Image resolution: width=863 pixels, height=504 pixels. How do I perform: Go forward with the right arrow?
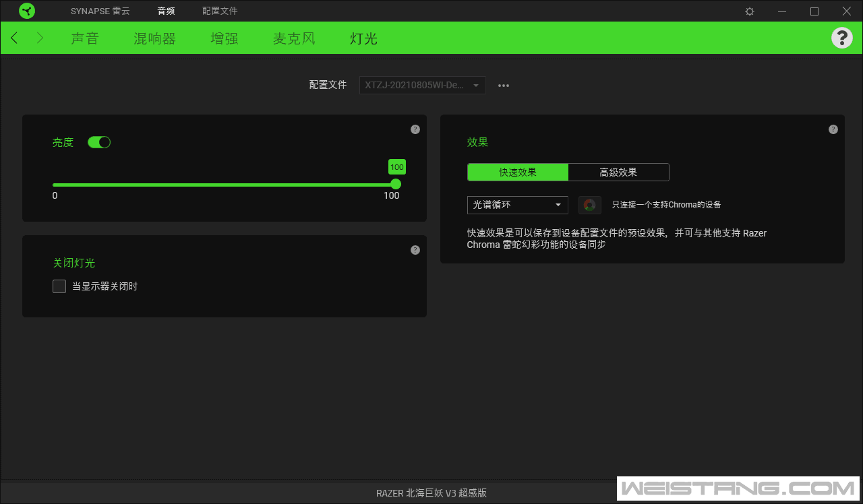(40, 38)
